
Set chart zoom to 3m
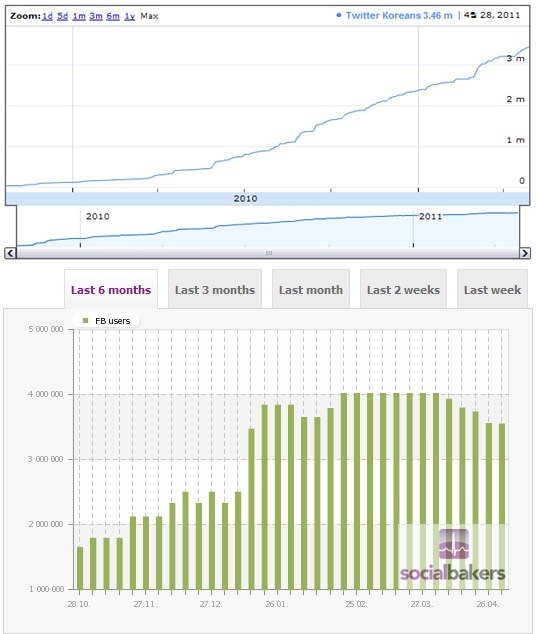coord(96,16)
